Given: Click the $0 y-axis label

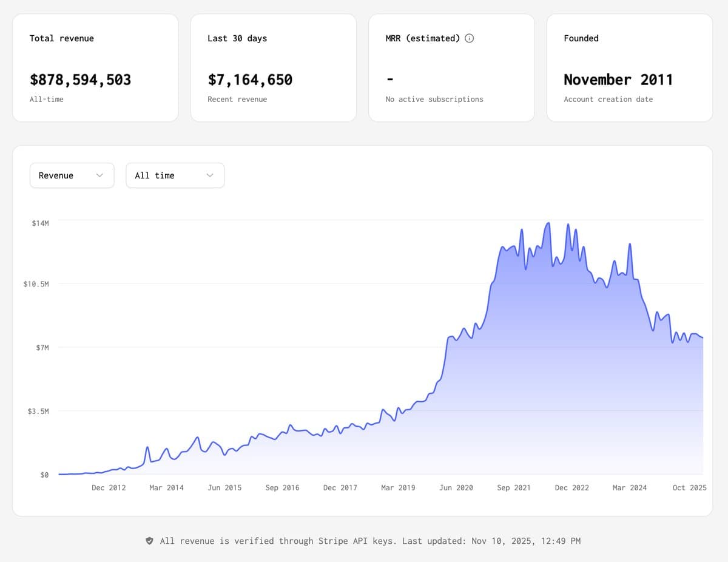Looking at the screenshot, I should (x=44, y=475).
